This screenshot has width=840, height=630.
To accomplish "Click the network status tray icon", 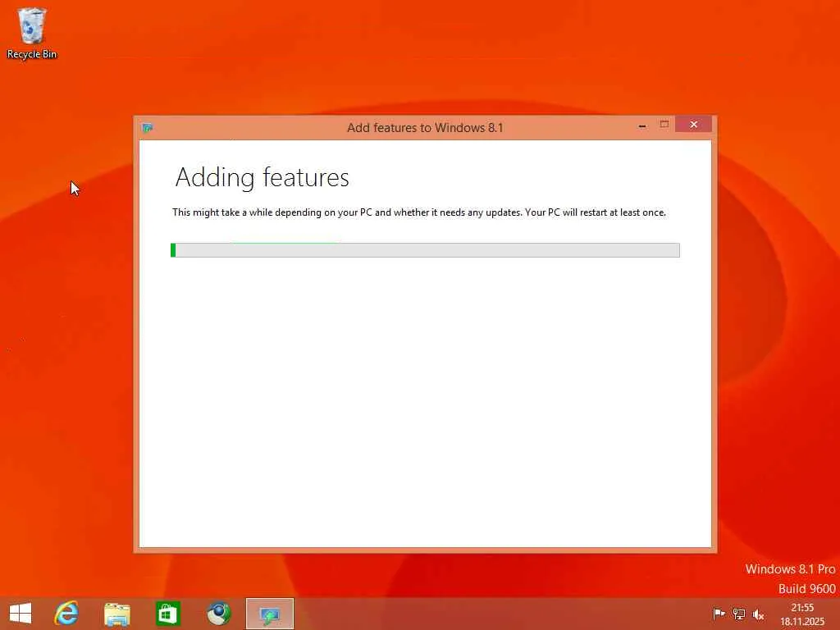I will point(739,614).
